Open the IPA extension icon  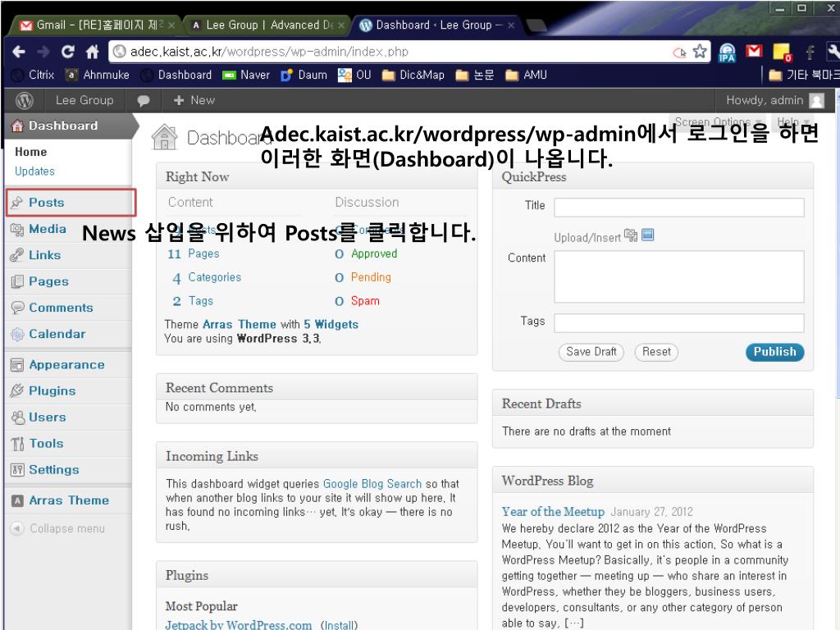pyautogui.click(x=727, y=52)
